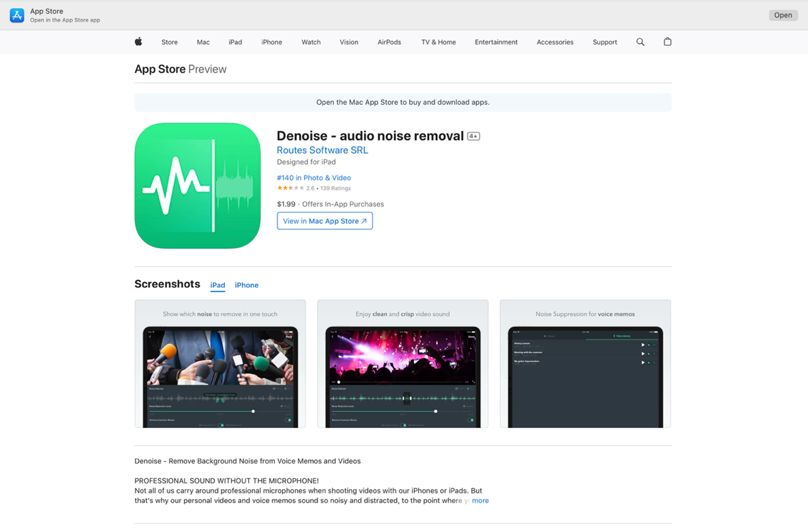Image resolution: width=808 pixels, height=532 pixels.
Task: Expand description with more link
Action: click(480, 500)
